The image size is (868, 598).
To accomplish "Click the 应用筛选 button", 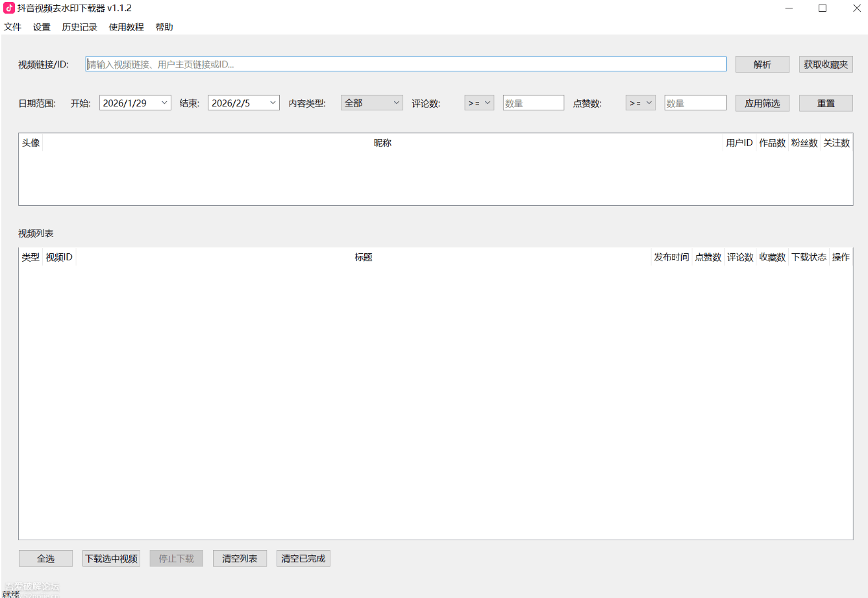I will (x=762, y=103).
